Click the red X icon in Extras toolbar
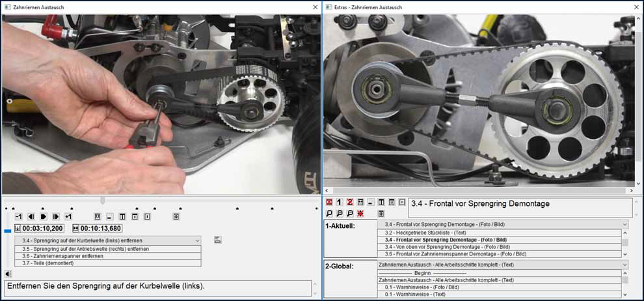Image resolution: width=644 pixels, height=301 pixels. coord(329,203)
